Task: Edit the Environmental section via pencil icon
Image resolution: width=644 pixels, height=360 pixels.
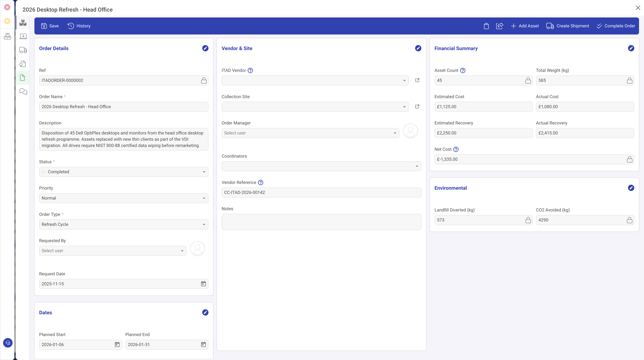Action: coord(631,188)
